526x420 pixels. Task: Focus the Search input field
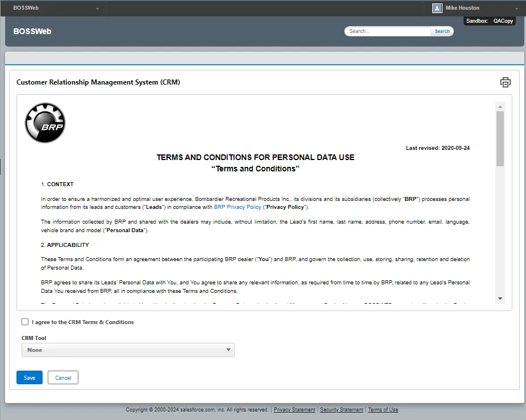[x=388, y=31]
